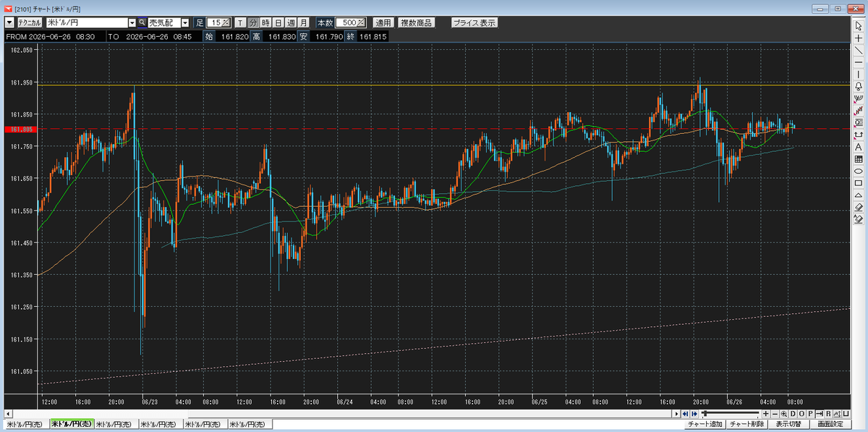Toggle the O button in bottom toolbar

pyautogui.click(x=801, y=414)
